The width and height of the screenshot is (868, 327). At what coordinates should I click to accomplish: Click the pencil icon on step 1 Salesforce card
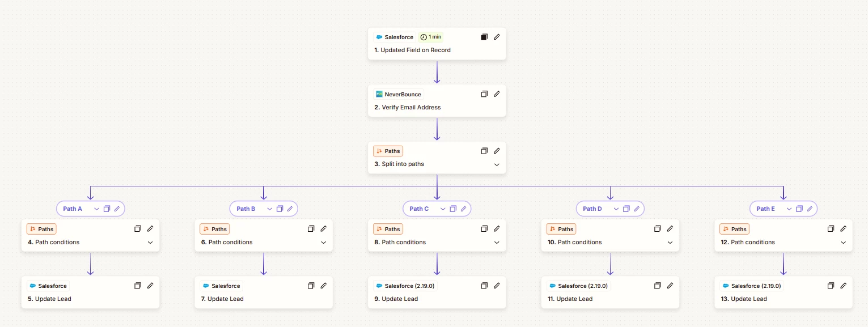497,37
